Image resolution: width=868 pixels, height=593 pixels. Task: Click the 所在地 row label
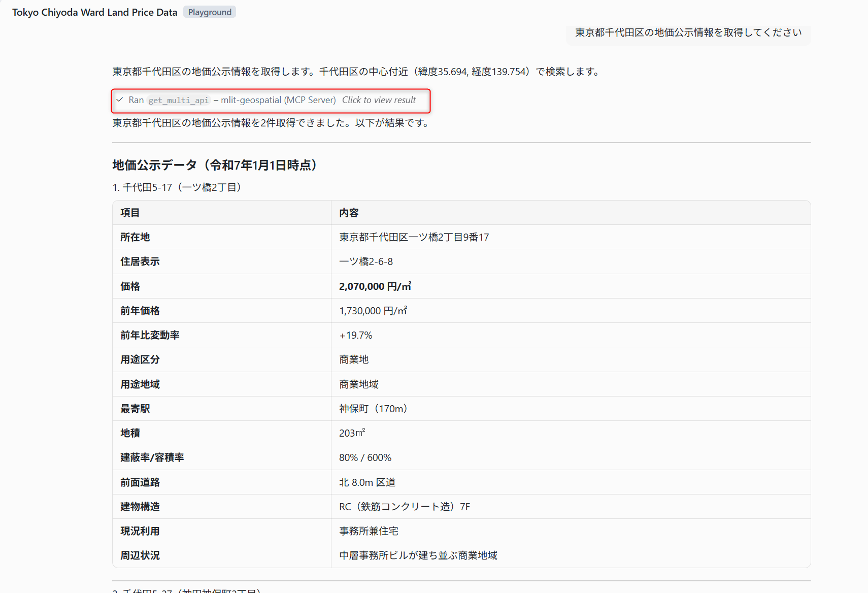point(135,237)
